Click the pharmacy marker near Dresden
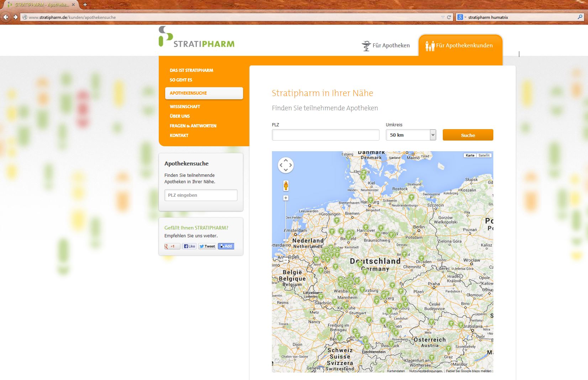Image resolution: width=588 pixels, height=380 pixels. 421,258
